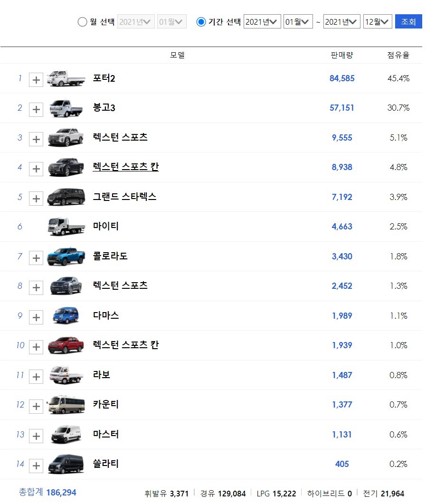Expand the 그랜드 스타렉스 row
Viewport: 426px width, 504px height.
(36, 198)
